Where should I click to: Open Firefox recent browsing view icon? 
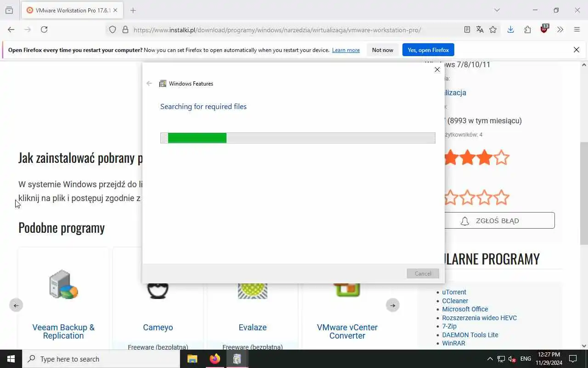(x=9, y=10)
